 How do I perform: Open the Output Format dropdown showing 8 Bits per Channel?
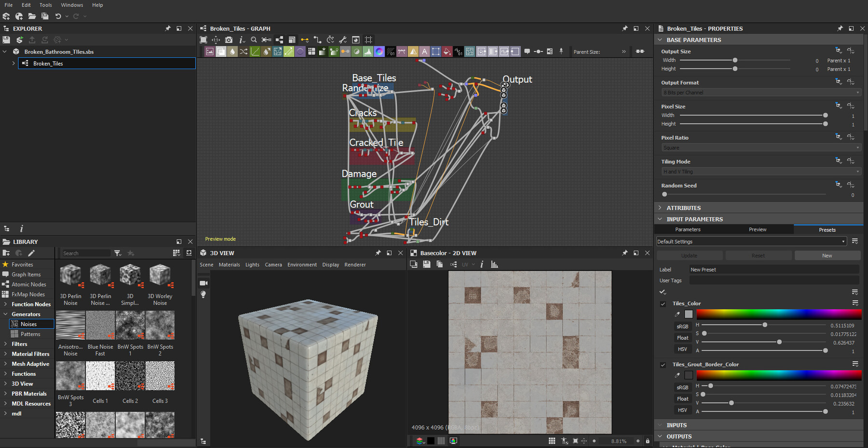click(760, 92)
